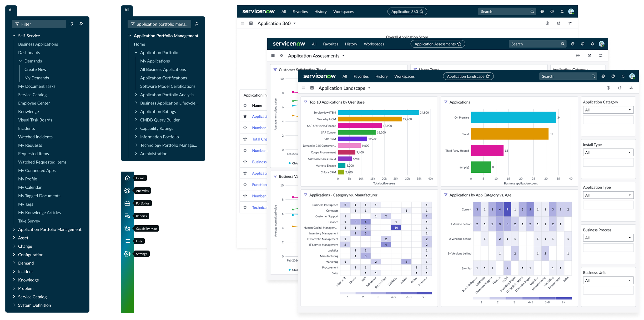Open Home icon in green sidebar

[127, 178]
